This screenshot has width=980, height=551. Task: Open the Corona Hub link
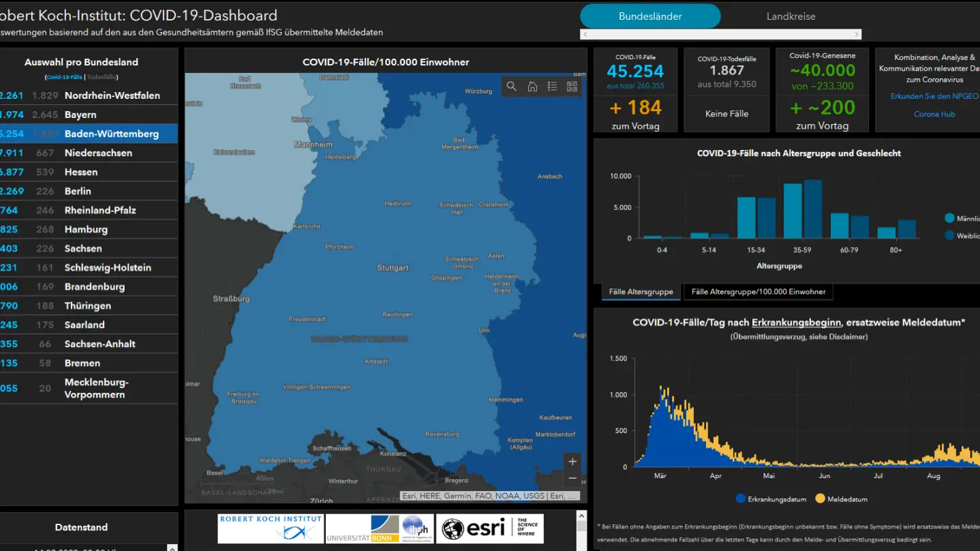point(934,114)
